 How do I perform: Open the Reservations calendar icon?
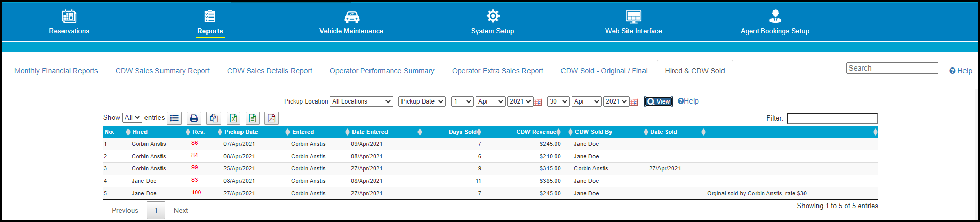coord(69,16)
